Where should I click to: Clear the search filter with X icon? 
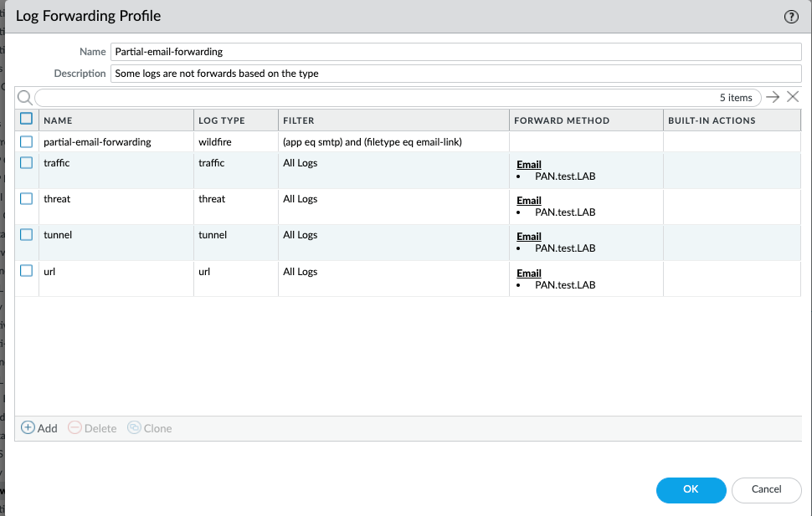pos(793,97)
